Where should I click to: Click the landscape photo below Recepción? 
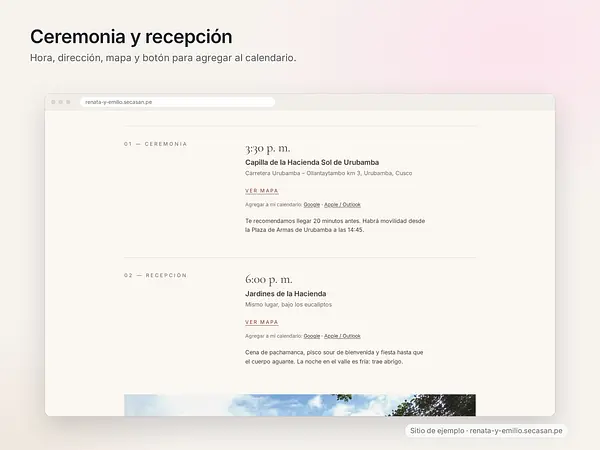click(x=300, y=405)
